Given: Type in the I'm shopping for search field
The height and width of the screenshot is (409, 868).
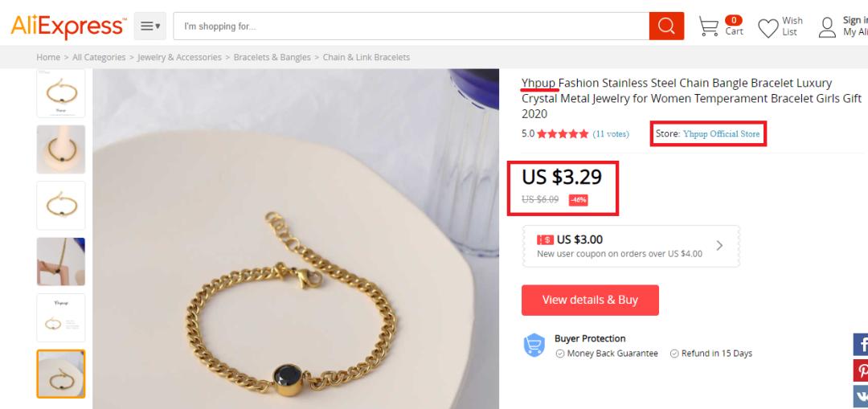Looking at the screenshot, I should tap(410, 27).
